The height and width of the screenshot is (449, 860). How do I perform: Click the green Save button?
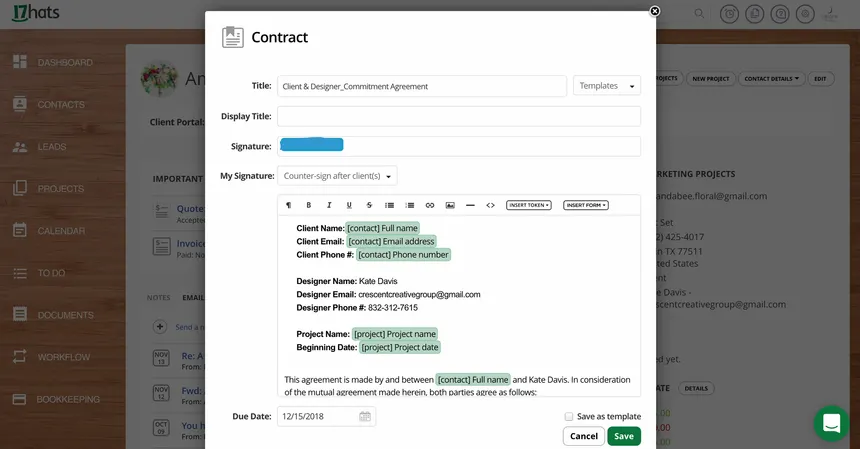(624, 436)
